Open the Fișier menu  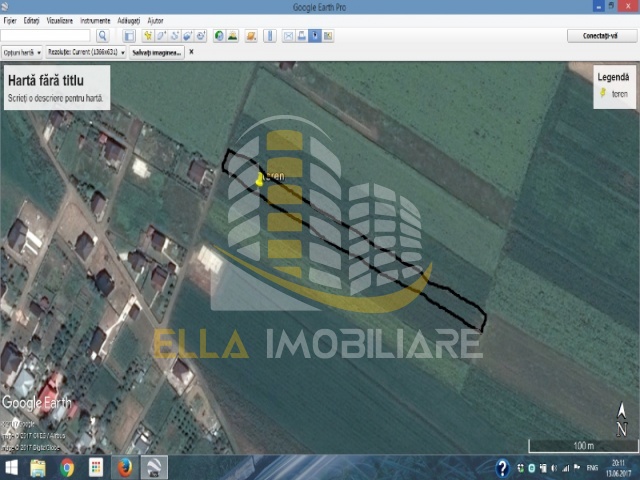point(10,20)
